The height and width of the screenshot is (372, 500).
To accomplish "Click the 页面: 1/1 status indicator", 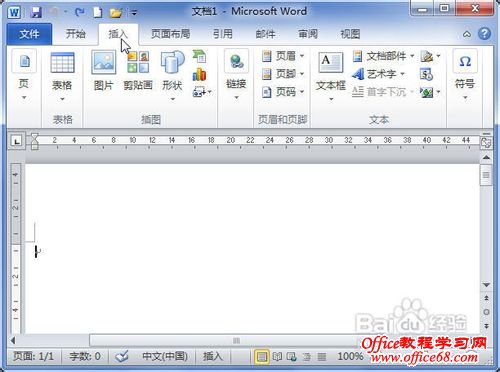I will (x=33, y=356).
